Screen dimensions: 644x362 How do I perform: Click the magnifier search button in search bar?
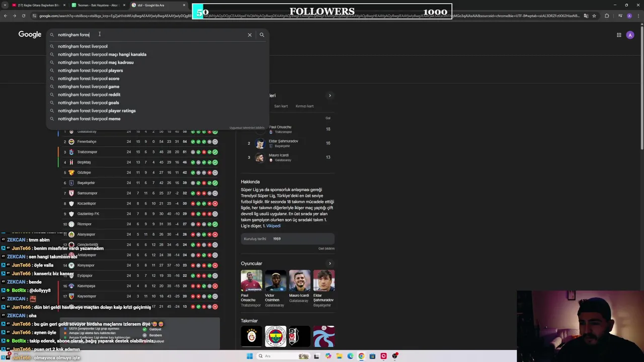coord(262,35)
